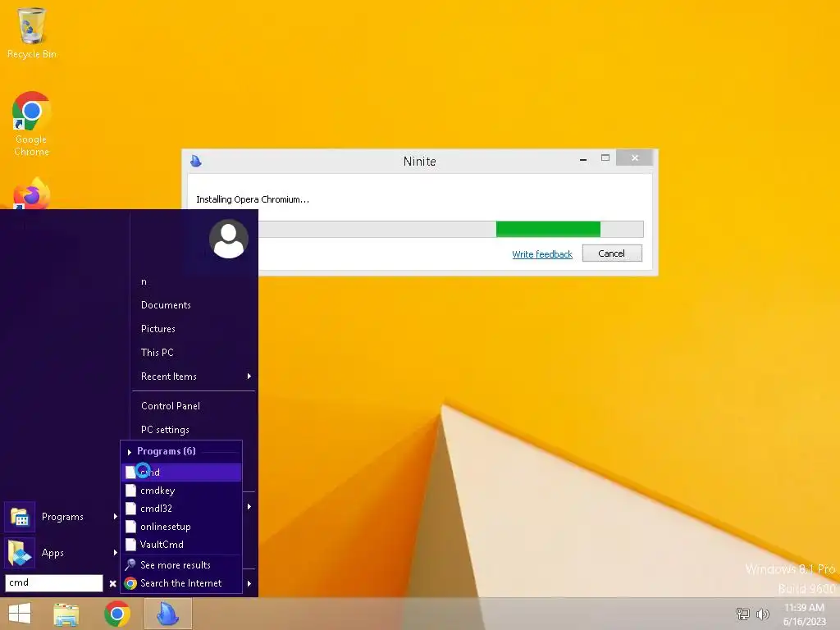Image resolution: width=840 pixels, height=630 pixels.
Task: Open Pictures from the start menu
Action: [x=158, y=329]
